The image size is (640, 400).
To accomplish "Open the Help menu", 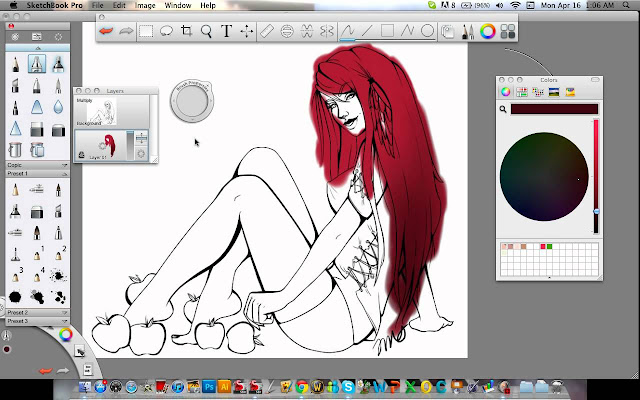I will [208, 5].
